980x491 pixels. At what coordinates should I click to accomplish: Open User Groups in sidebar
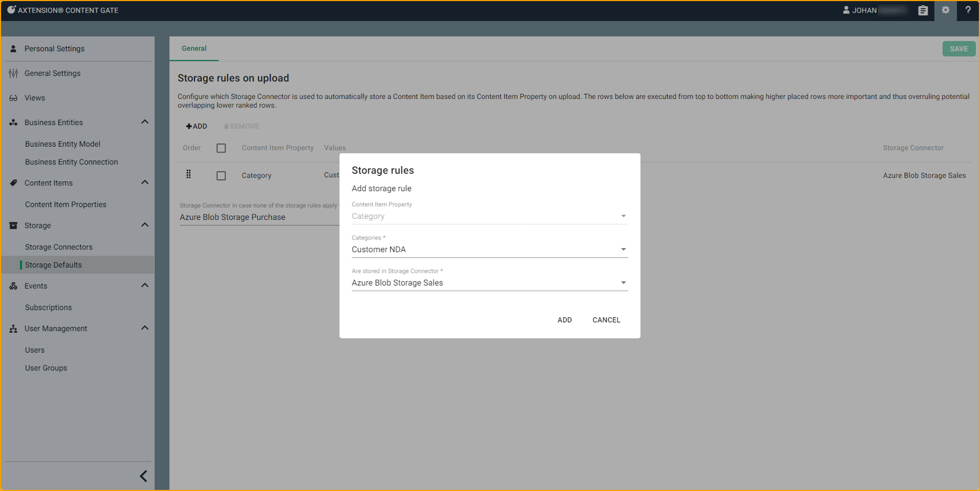click(46, 368)
